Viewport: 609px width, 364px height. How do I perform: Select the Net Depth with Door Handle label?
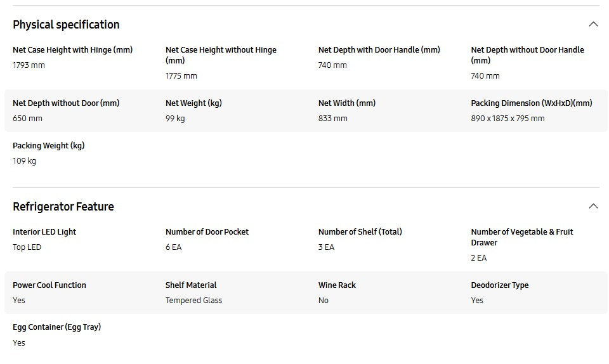pos(379,50)
